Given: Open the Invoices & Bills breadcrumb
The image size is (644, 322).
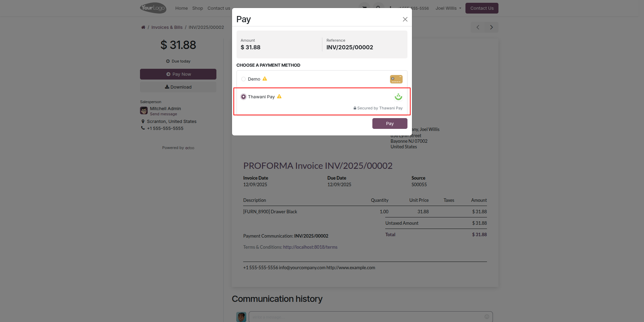Looking at the screenshot, I should [167, 27].
